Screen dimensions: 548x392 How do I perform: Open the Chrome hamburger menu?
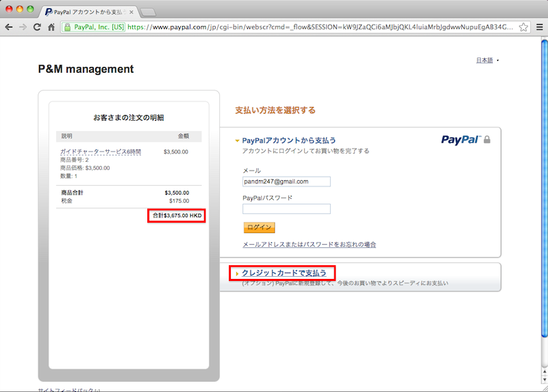(x=540, y=27)
